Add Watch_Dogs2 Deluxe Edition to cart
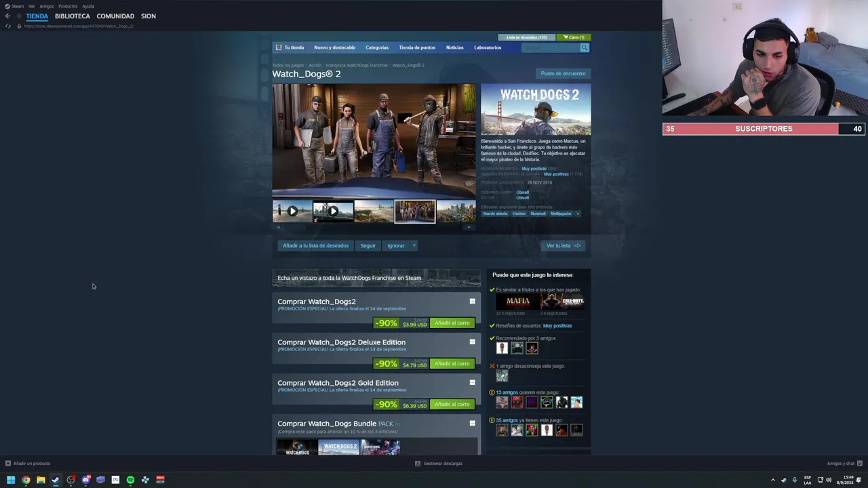 pos(452,363)
